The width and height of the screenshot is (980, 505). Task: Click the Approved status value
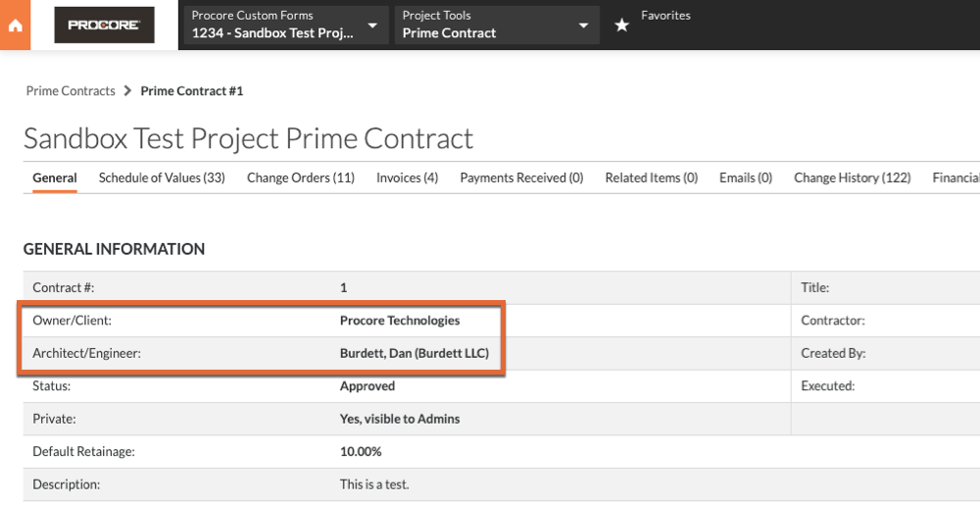[367, 386]
